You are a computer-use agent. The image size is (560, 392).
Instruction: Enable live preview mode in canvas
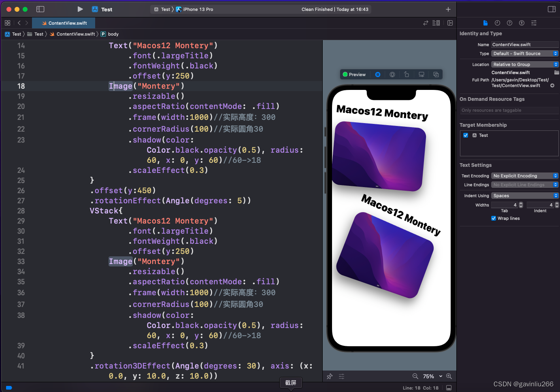[378, 75]
